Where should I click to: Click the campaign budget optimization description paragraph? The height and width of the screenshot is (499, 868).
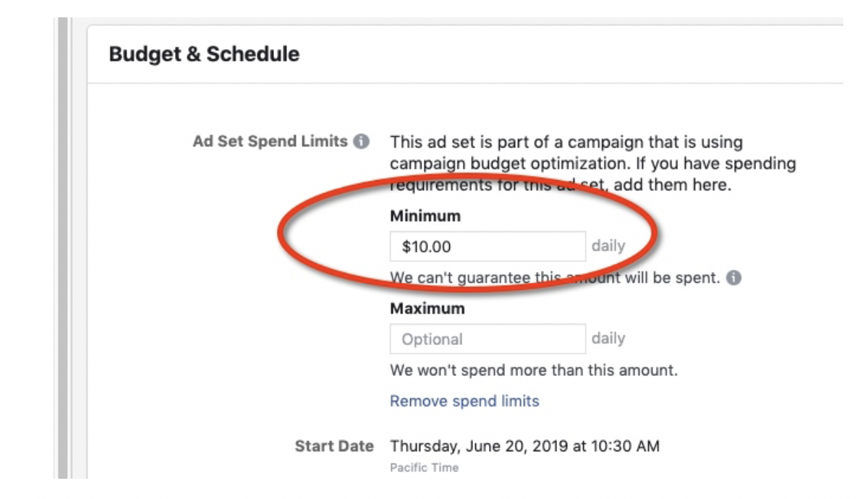[593, 163]
